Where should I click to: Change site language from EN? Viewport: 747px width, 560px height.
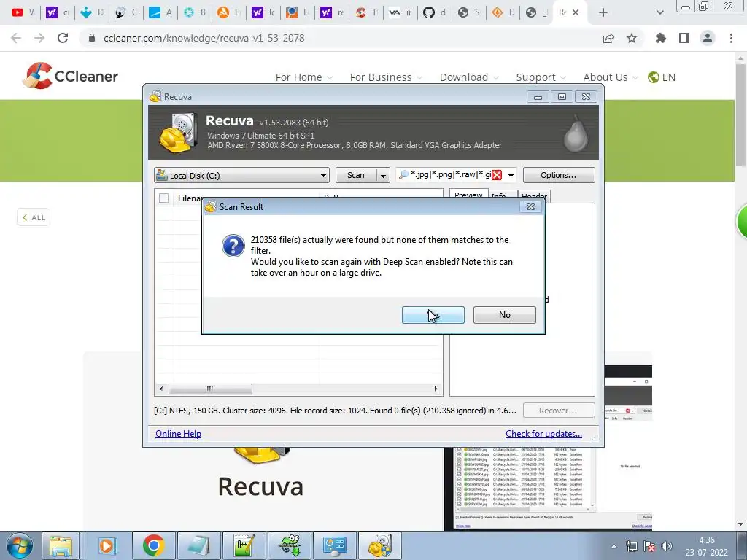point(662,77)
